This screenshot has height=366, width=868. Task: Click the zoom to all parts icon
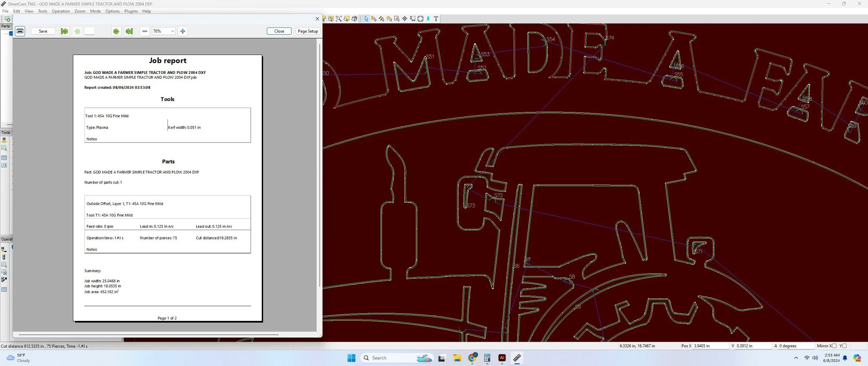pyautogui.click(x=331, y=19)
